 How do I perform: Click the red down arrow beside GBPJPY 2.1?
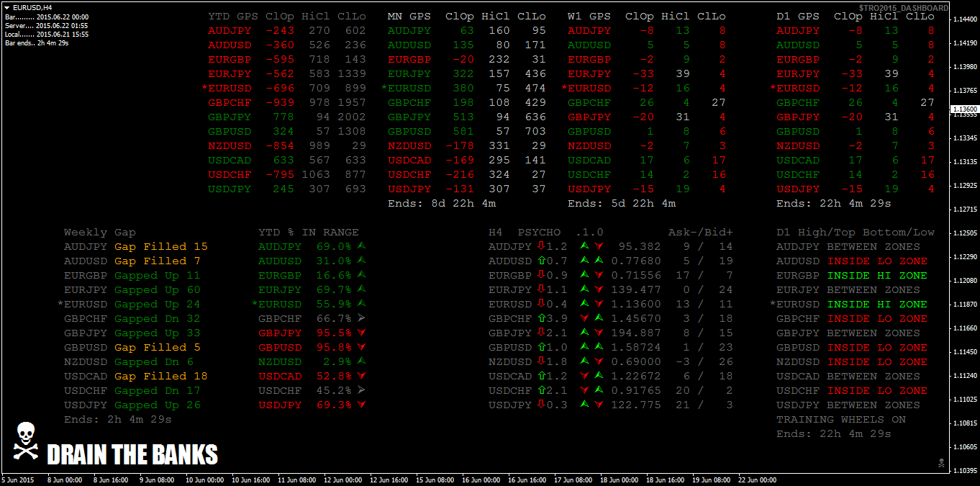coord(542,333)
